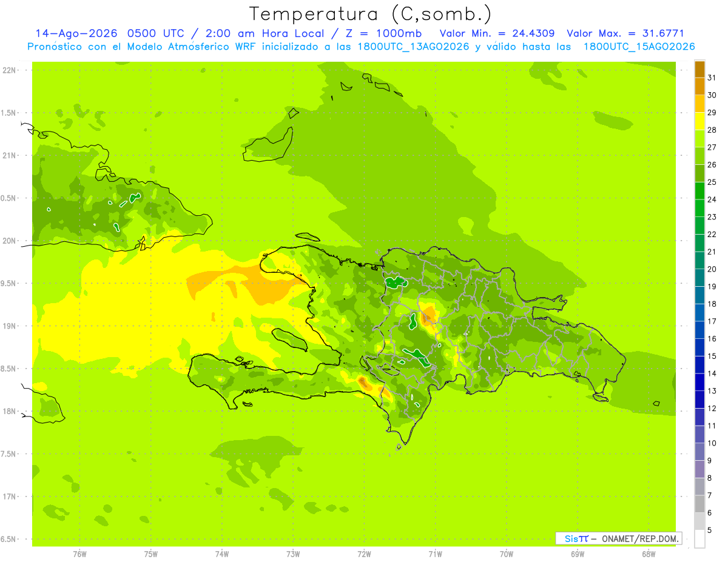Click the colorbar value "26"
Viewport: 728px width, 562px height.
coord(713,164)
